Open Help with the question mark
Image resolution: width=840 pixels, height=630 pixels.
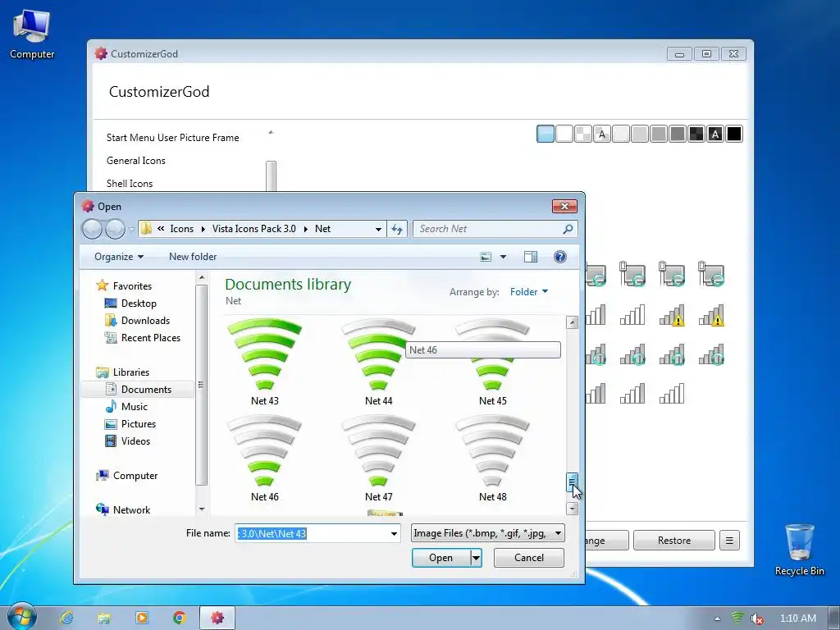pos(559,257)
